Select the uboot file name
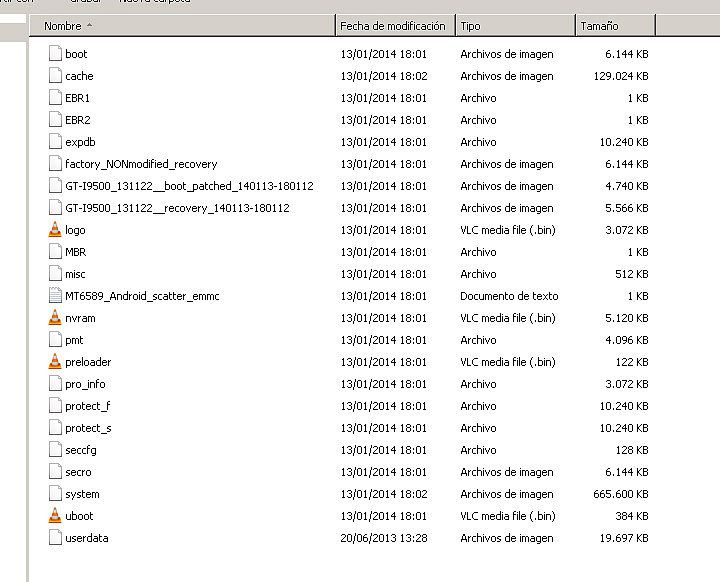The image size is (720, 582). pyautogui.click(x=79, y=516)
